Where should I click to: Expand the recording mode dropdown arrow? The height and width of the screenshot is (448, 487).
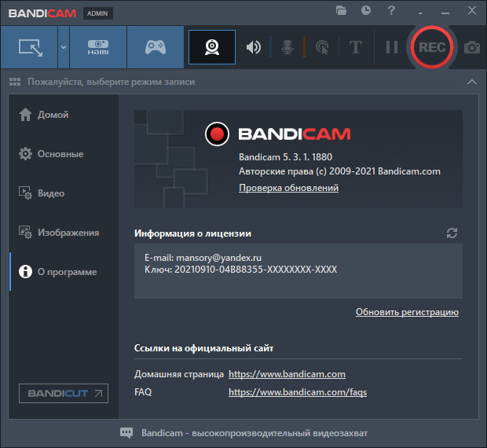(x=63, y=47)
